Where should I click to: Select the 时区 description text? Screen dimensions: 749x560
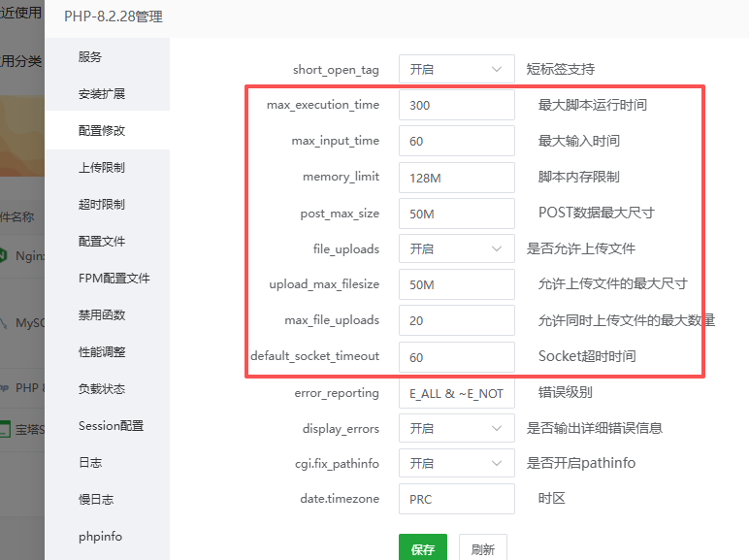point(552,498)
